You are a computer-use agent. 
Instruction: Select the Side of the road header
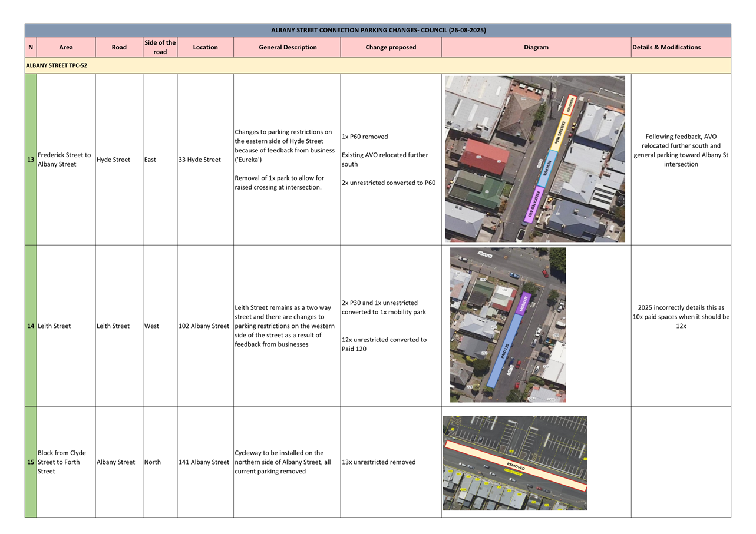coord(160,47)
